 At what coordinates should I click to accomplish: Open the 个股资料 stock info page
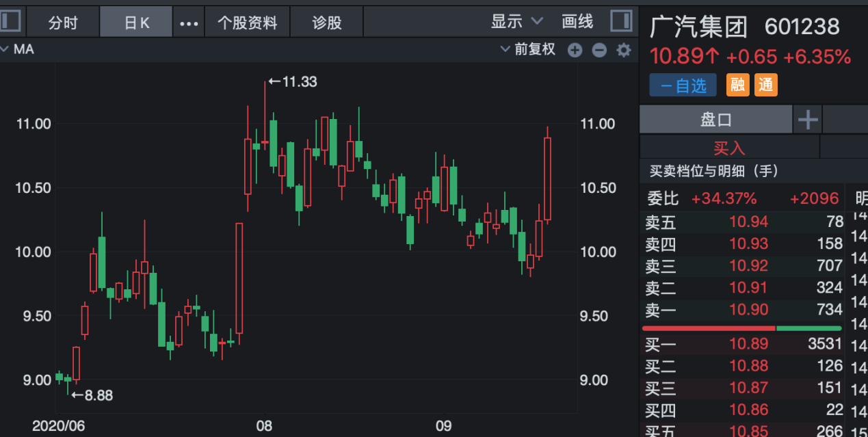[x=247, y=23]
